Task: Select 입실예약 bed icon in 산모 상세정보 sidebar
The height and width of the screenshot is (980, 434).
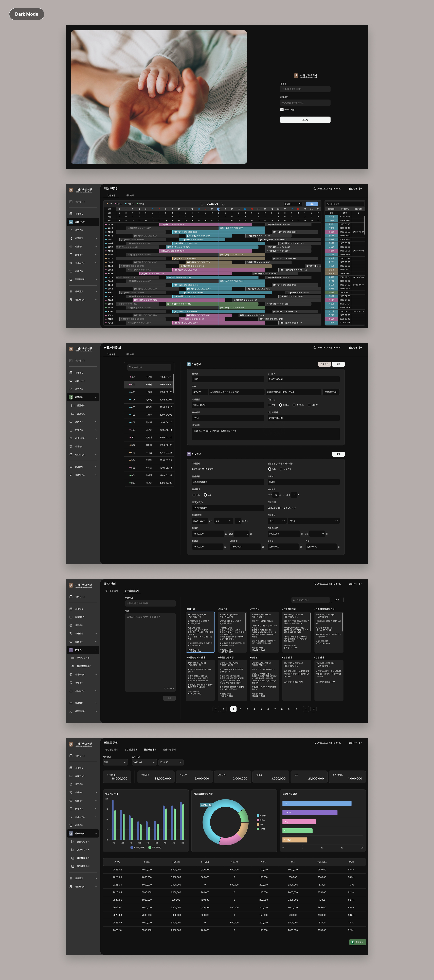Action: (73, 406)
